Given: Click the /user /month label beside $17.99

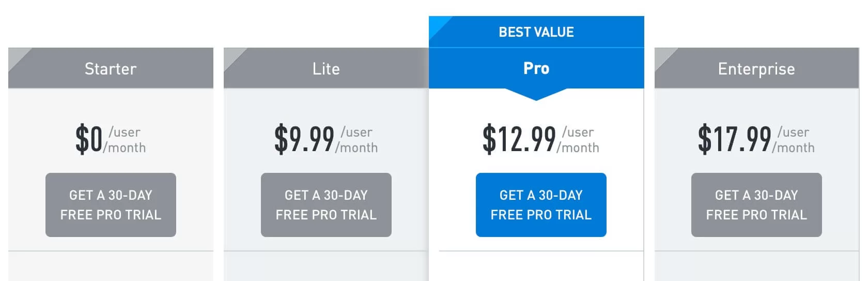Looking at the screenshot, I should [794, 140].
